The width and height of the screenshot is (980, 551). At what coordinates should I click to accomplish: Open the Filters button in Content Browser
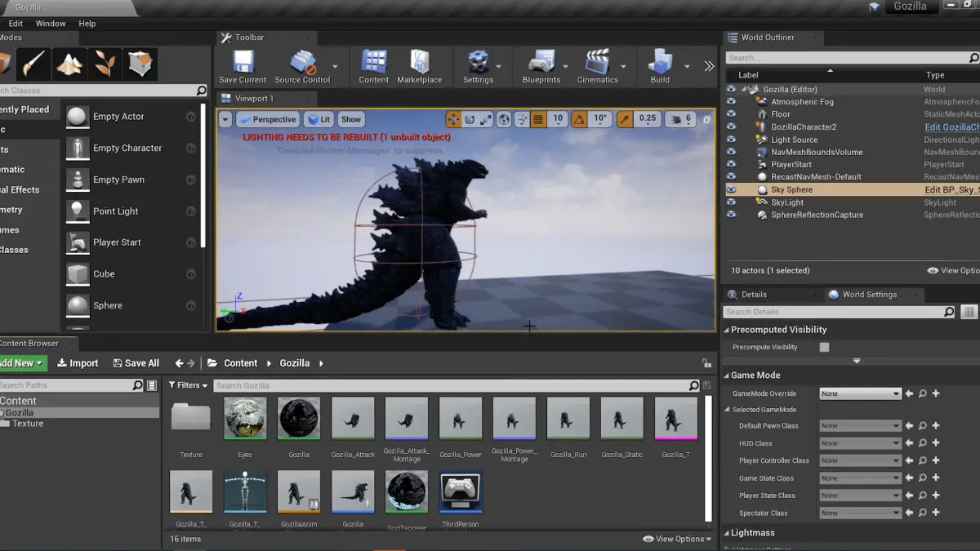[x=189, y=385]
